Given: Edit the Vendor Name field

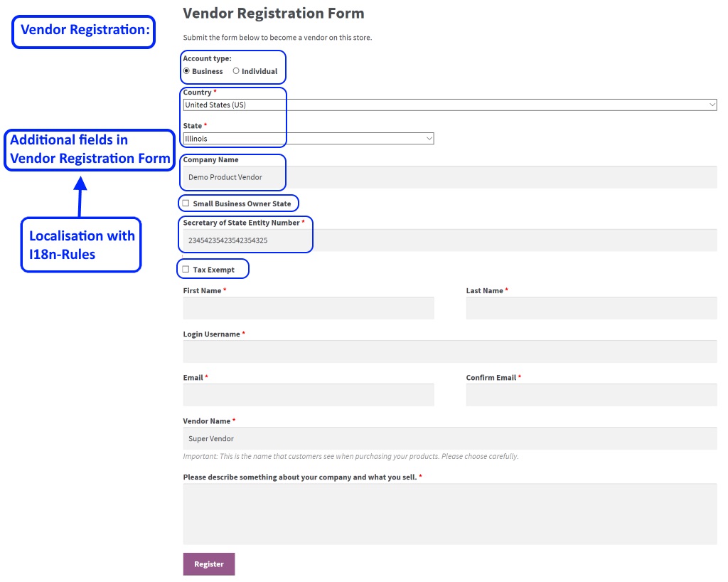Looking at the screenshot, I should click(x=450, y=438).
